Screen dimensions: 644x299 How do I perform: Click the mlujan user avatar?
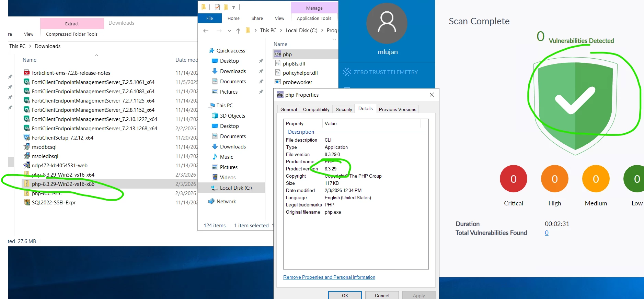(387, 23)
